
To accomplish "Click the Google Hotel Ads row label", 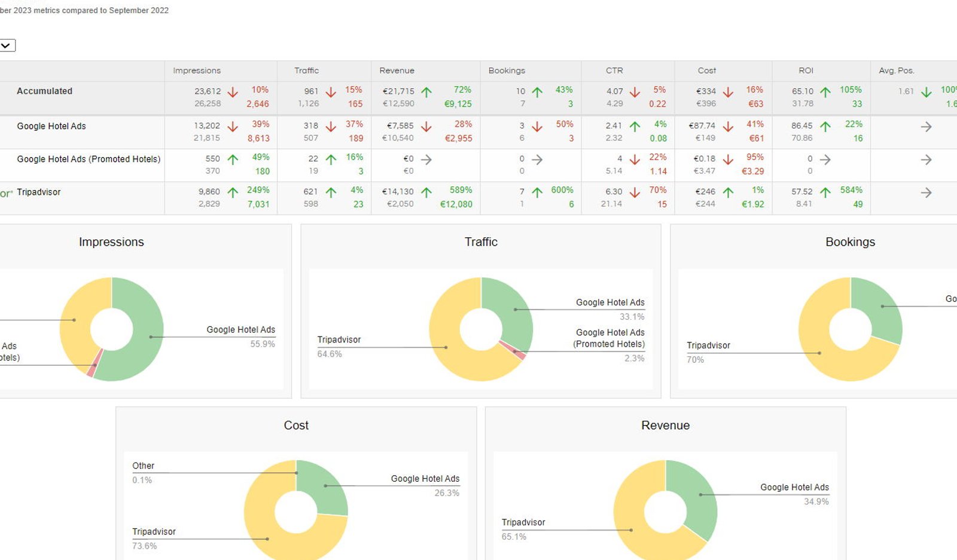I will (51, 126).
